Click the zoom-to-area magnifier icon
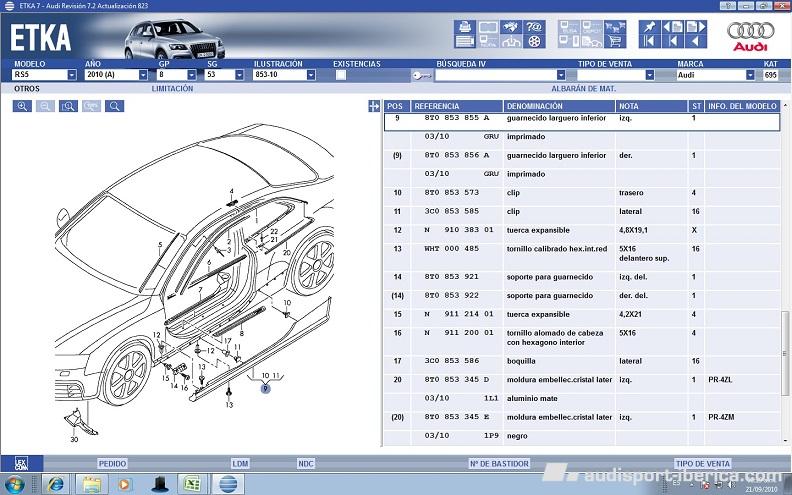Screen dimensions: 792x495 [68, 106]
